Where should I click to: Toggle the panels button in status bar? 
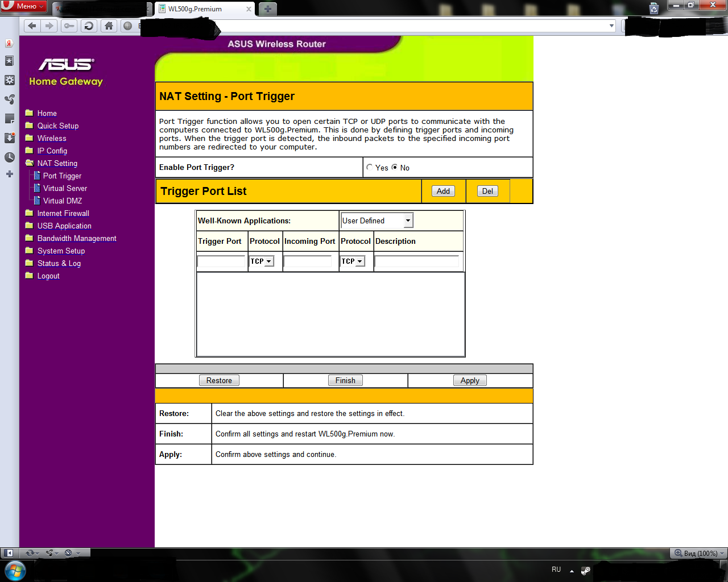[x=9, y=553]
